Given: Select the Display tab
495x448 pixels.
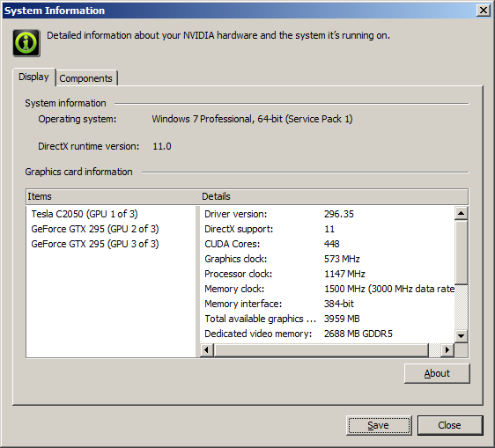Looking at the screenshot, I should pos(33,77).
